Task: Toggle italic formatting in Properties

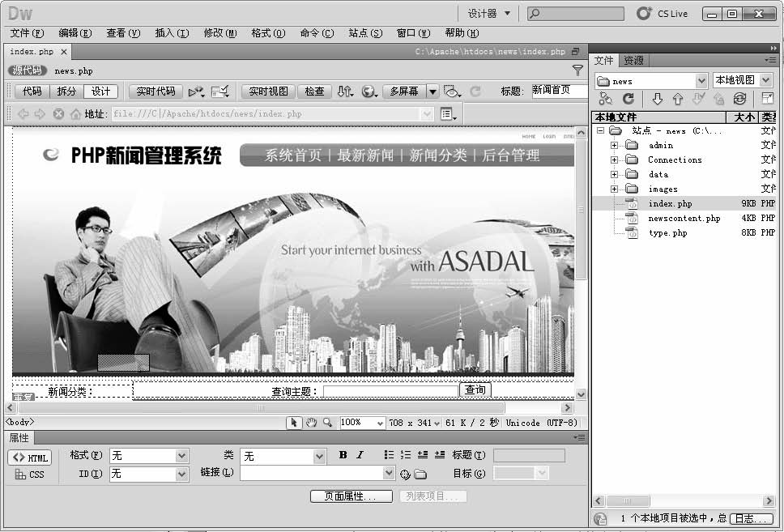Action: tap(360, 455)
